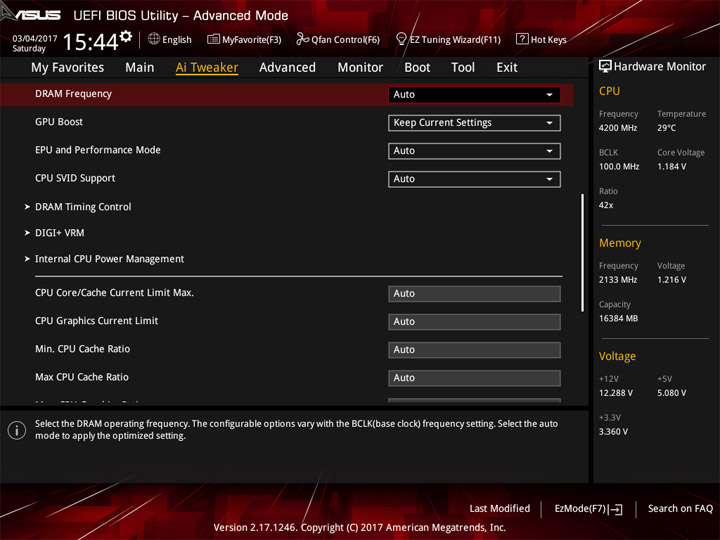This screenshot has width=720, height=540.
Task: Select the Ai Tweaker tab
Action: (207, 68)
